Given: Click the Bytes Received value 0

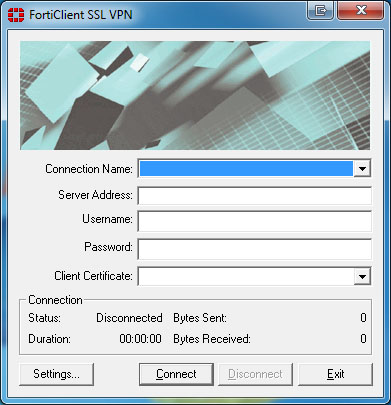Looking at the screenshot, I should click(x=363, y=339).
